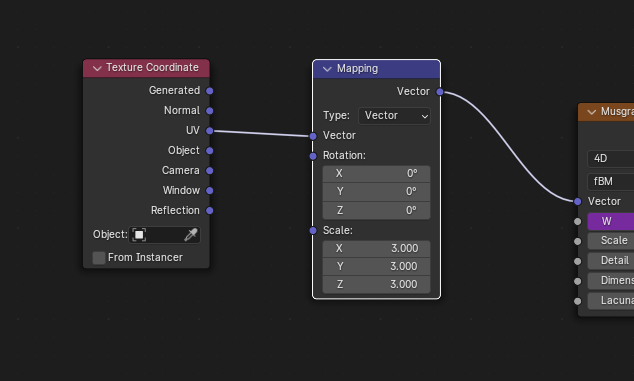This screenshot has width=634, height=381.
Task: Click the highlighted W slider field
Action: pos(611,221)
